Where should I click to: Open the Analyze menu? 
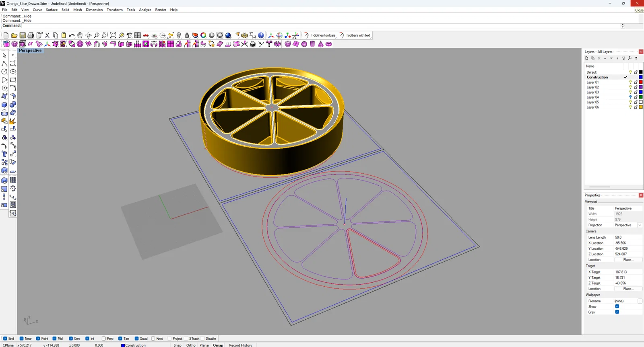[145, 10]
